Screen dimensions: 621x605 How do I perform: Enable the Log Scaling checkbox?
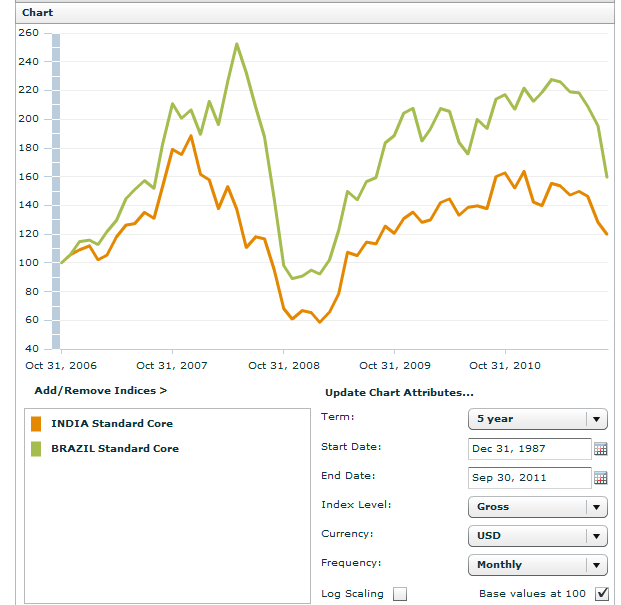[400, 594]
